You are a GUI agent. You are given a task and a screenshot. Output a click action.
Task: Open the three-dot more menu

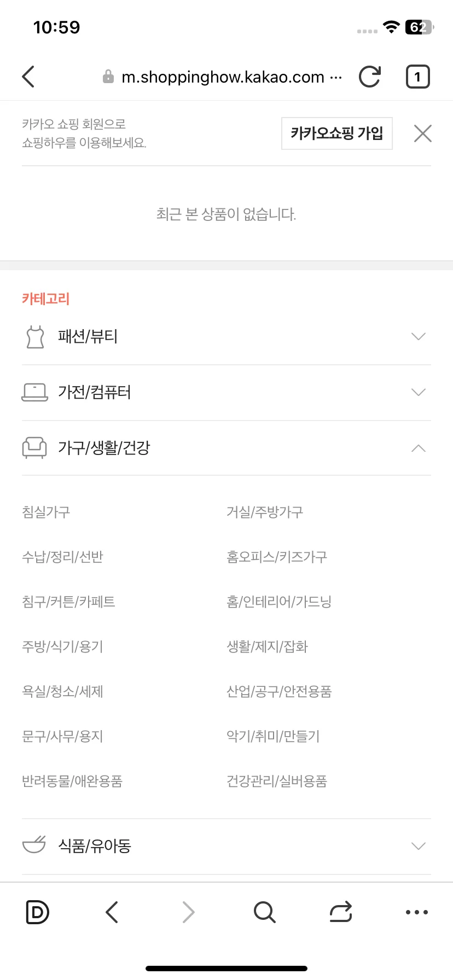click(x=417, y=912)
